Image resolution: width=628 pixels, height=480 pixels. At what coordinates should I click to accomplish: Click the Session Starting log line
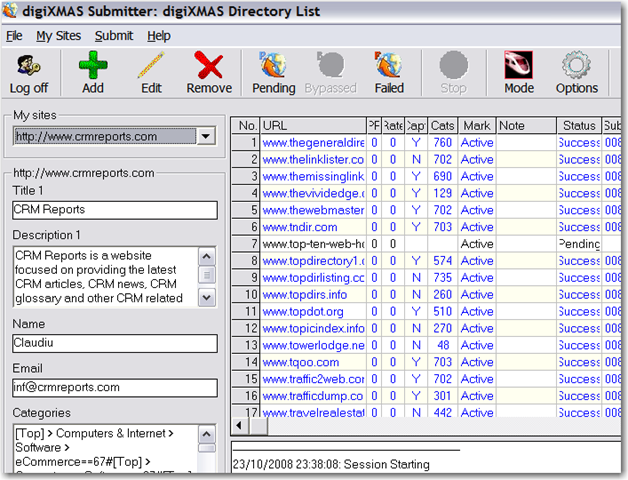[331, 464]
